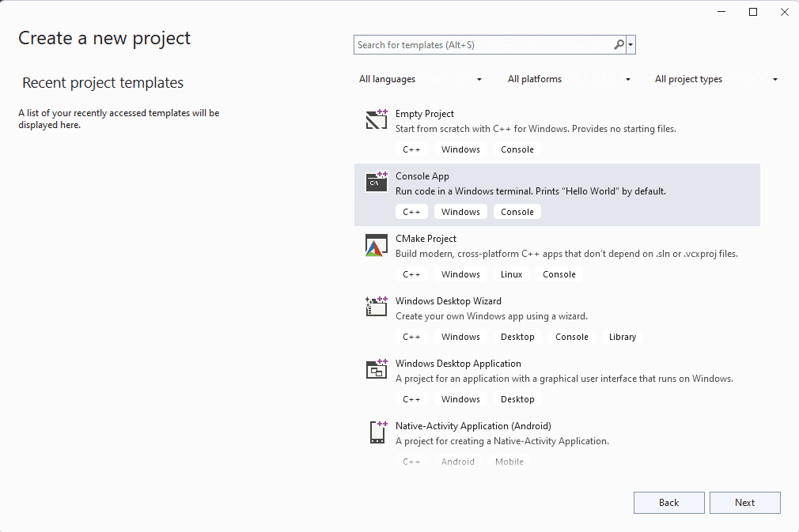This screenshot has width=799, height=532.
Task: Select Native-Activity Application (Android) title
Action: coord(473,426)
